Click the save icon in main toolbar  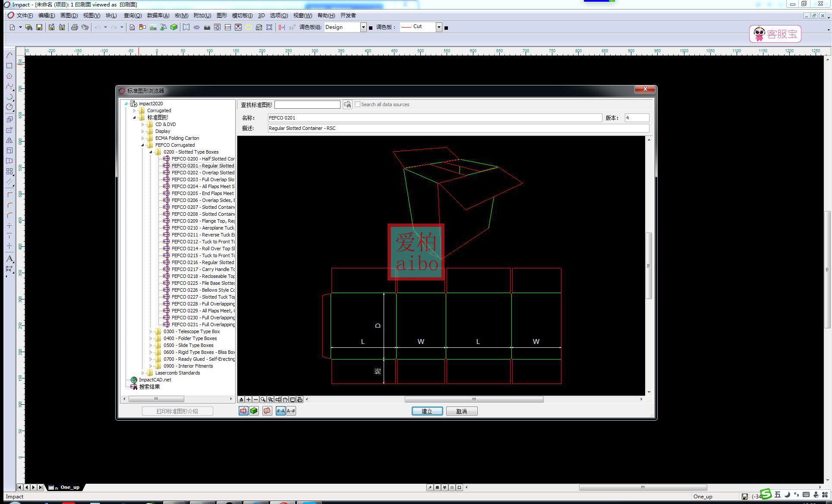tap(39, 27)
